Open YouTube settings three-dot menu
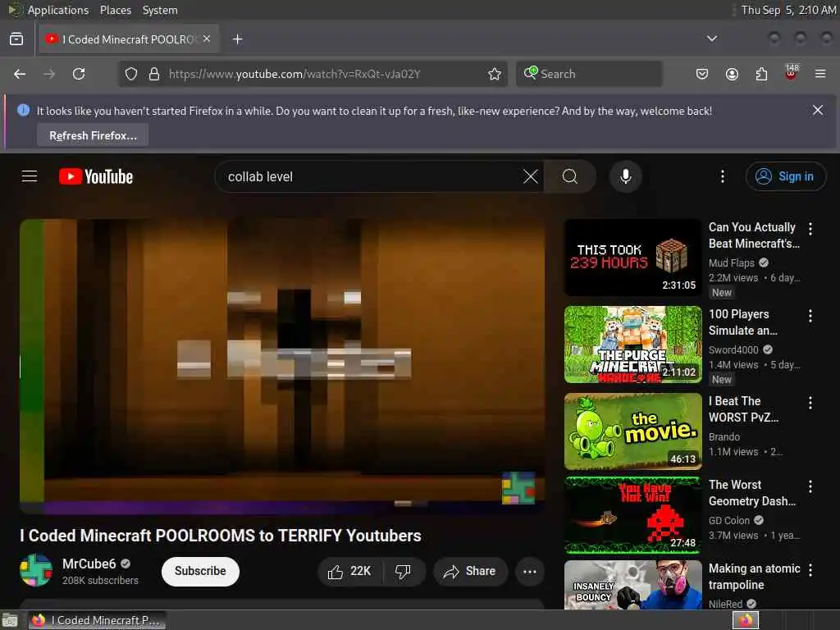The image size is (840, 630). tap(722, 176)
